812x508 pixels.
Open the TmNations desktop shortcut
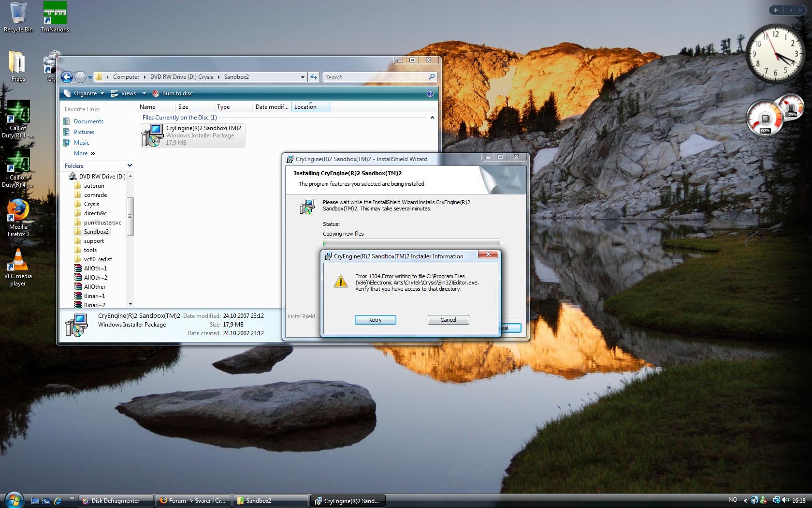pos(55,17)
